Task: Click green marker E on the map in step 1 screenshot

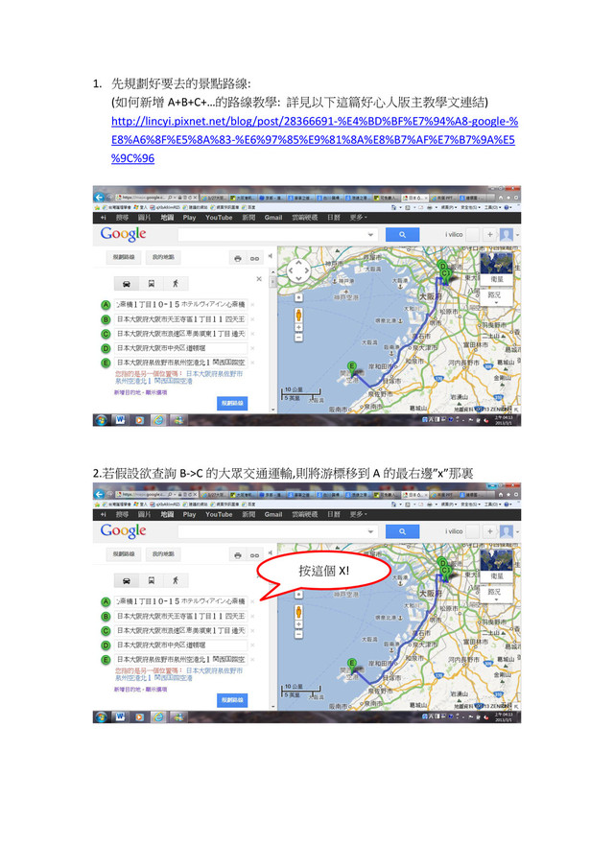Action: 351,366
